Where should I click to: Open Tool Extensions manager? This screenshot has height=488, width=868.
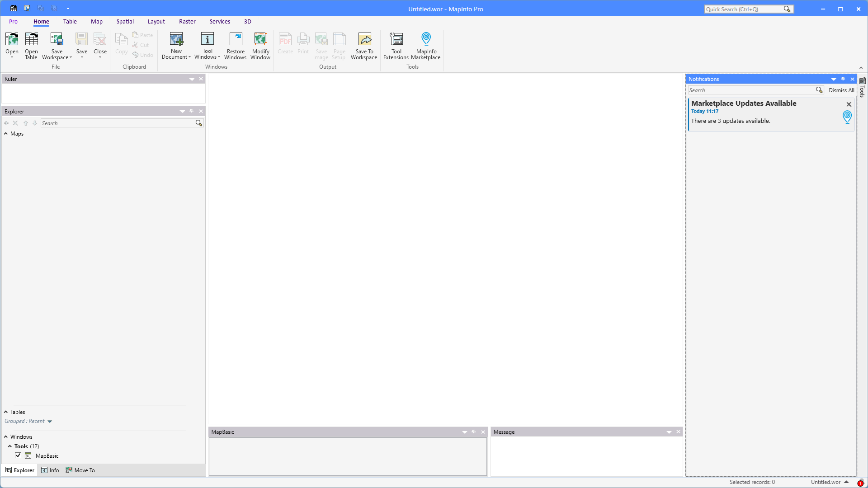click(396, 40)
